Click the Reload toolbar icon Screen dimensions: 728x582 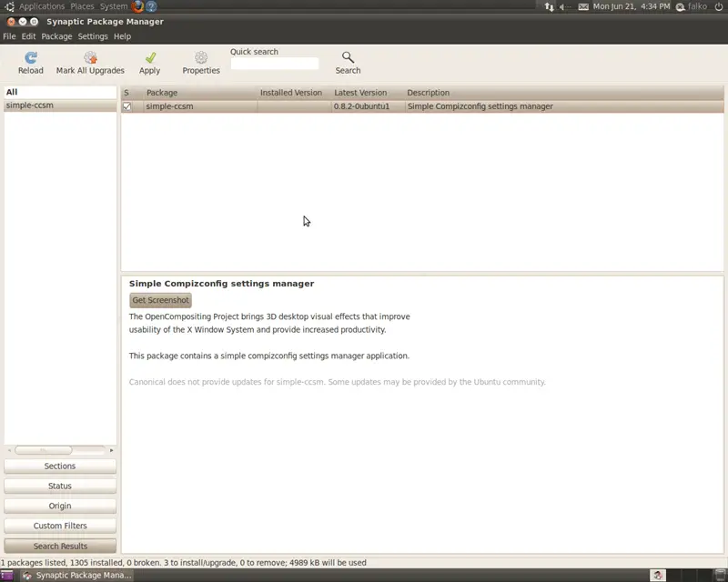pos(31,57)
